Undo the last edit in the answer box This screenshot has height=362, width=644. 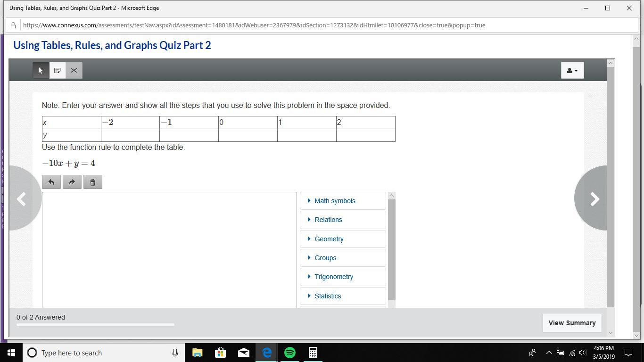pos(51,182)
